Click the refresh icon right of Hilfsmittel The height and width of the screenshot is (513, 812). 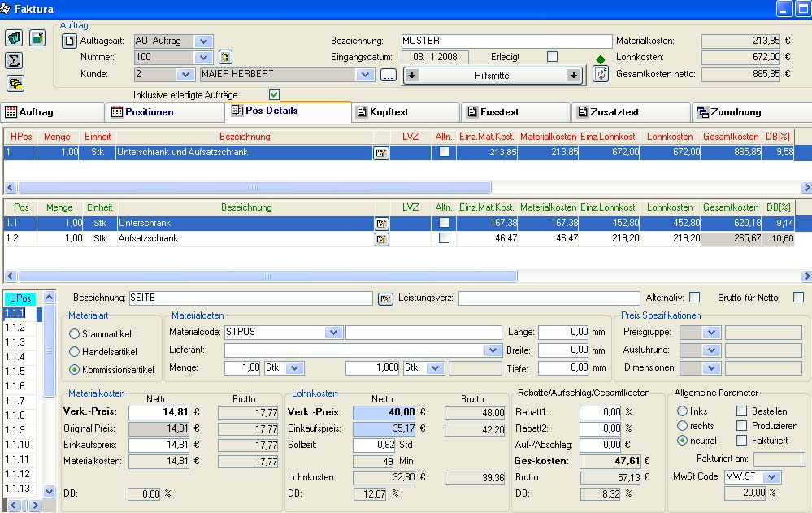601,74
